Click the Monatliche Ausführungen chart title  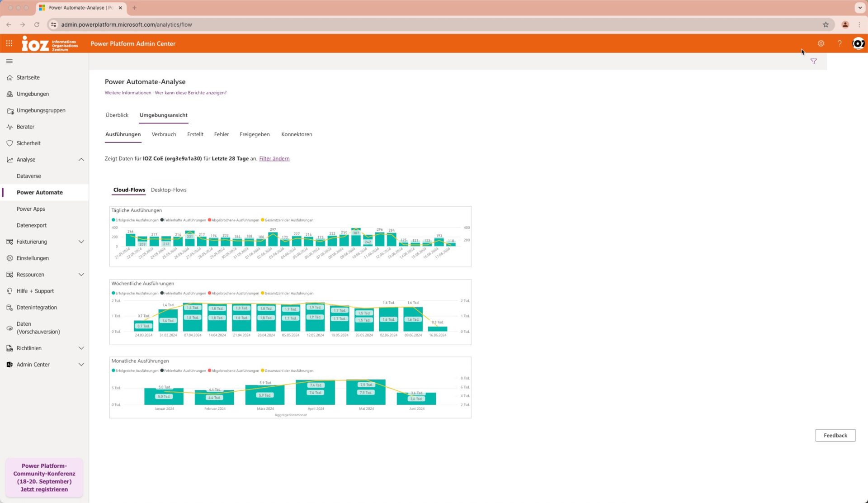pyautogui.click(x=140, y=361)
